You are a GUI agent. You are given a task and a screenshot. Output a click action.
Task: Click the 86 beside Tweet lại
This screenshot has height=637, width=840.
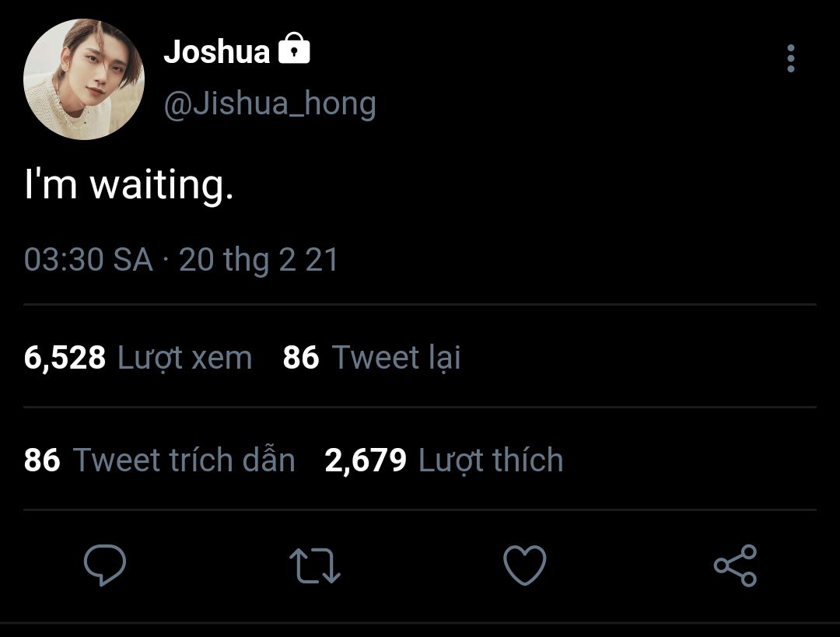pyautogui.click(x=301, y=358)
